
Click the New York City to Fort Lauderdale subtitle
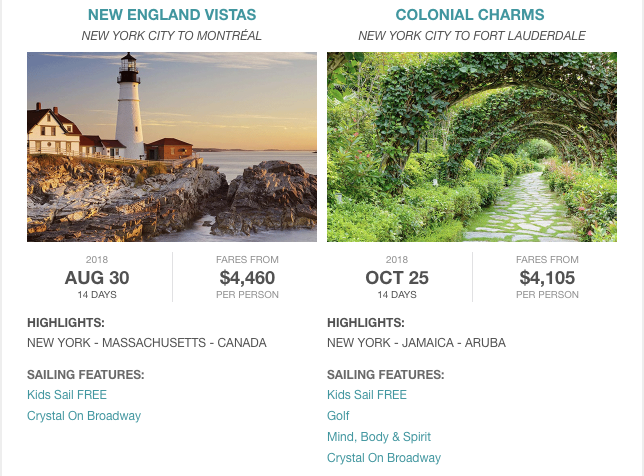coord(472,36)
